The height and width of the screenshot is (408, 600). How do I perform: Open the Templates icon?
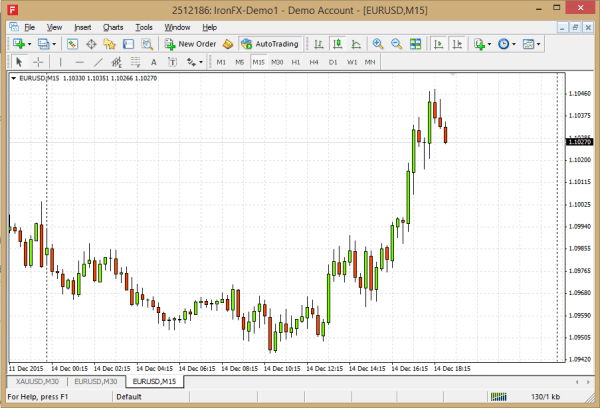tap(528, 44)
